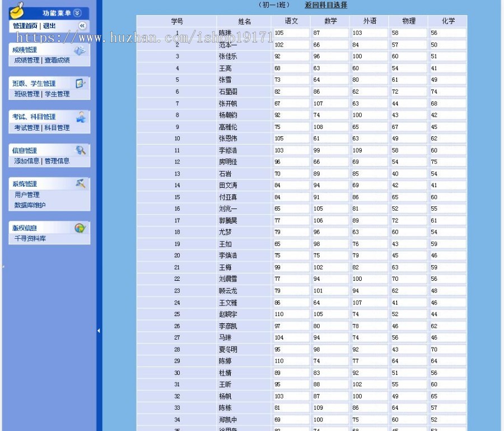Open 千寻资料库 link
The width and height of the screenshot is (504, 431).
30,238
